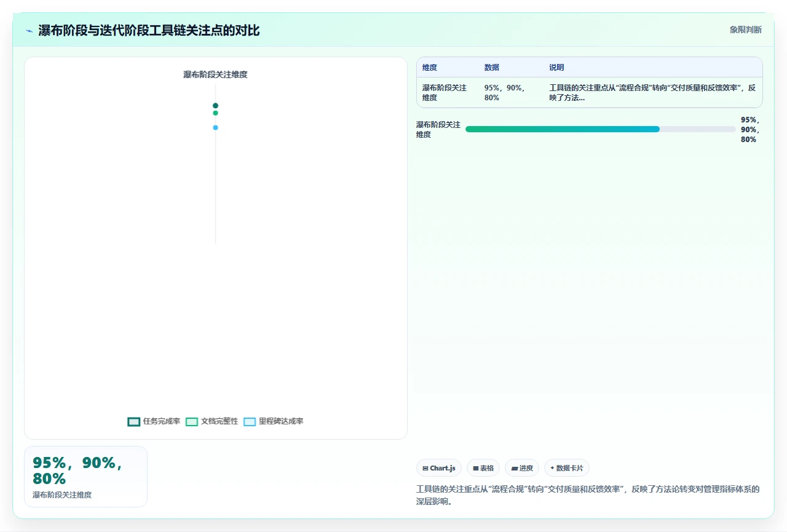Screen dimensions: 787x532
Task: Click the light blue bottom data point
Action: (x=215, y=128)
